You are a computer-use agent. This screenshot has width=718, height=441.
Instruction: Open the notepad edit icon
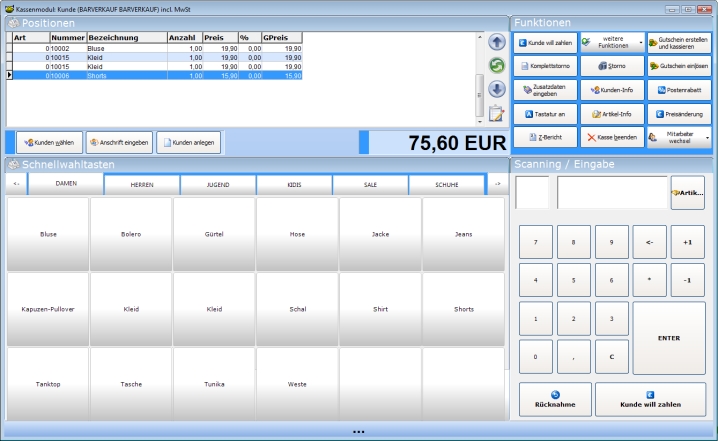click(x=496, y=112)
